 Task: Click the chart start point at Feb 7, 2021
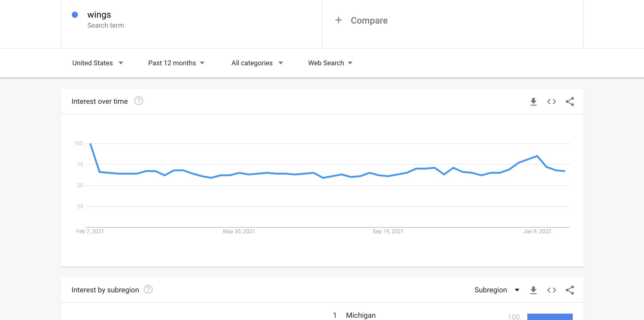coord(91,144)
